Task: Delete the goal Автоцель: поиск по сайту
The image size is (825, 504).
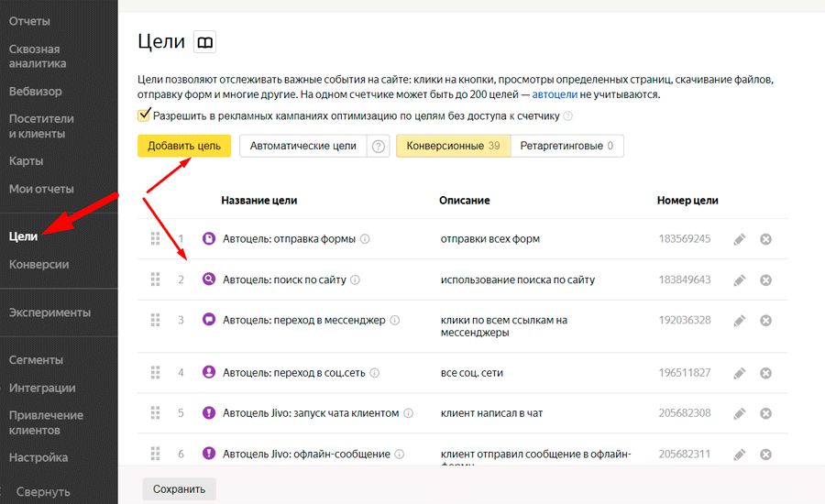Action: [x=765, y=280]
